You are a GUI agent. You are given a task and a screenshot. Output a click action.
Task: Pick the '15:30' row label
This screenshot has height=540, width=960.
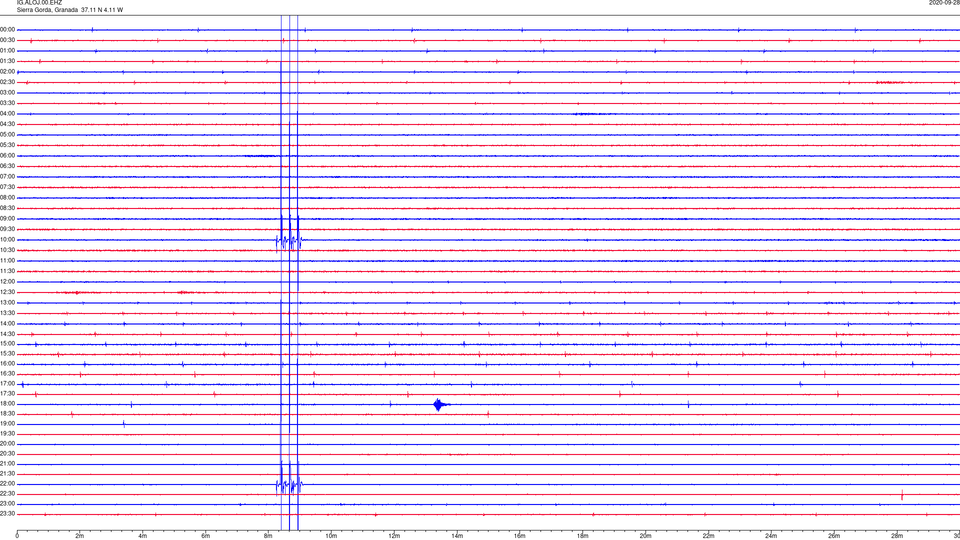click(7, 354)
